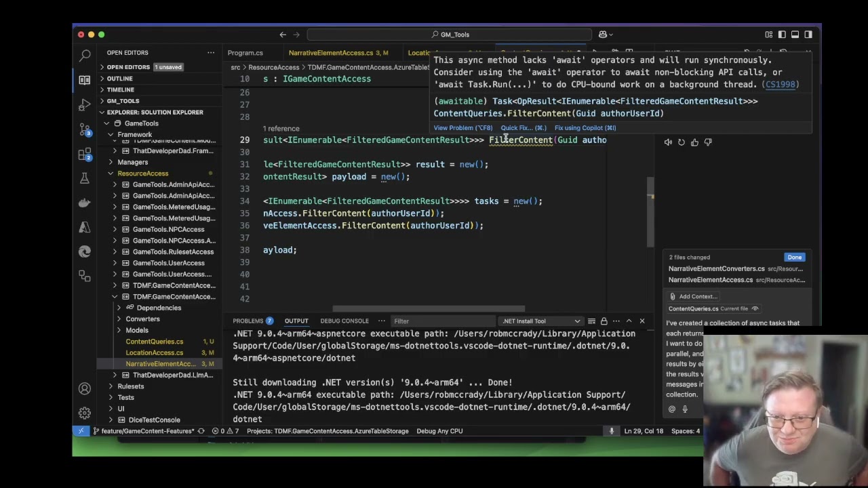
Task: Click the Quick Fix link
Action: point(524,128)
